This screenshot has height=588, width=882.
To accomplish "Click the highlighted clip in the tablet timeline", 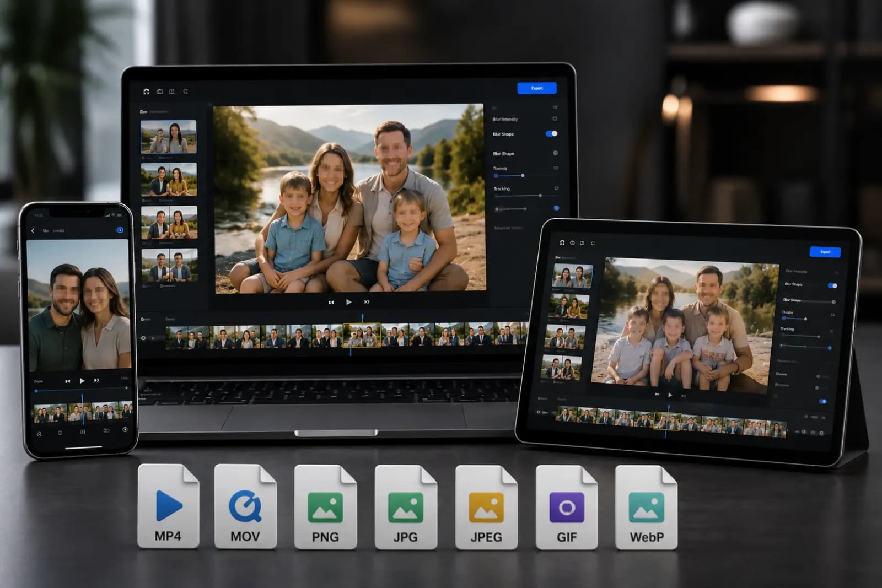I will click(667, 421).
